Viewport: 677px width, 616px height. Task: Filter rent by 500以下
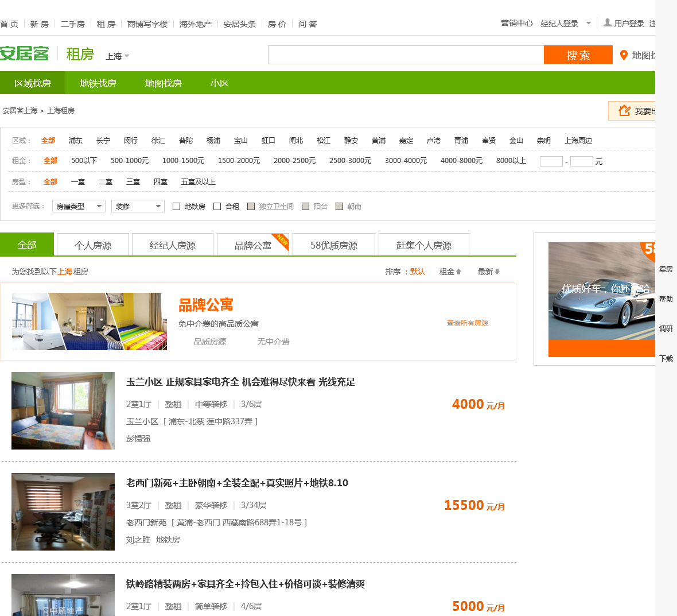(84, 161)
